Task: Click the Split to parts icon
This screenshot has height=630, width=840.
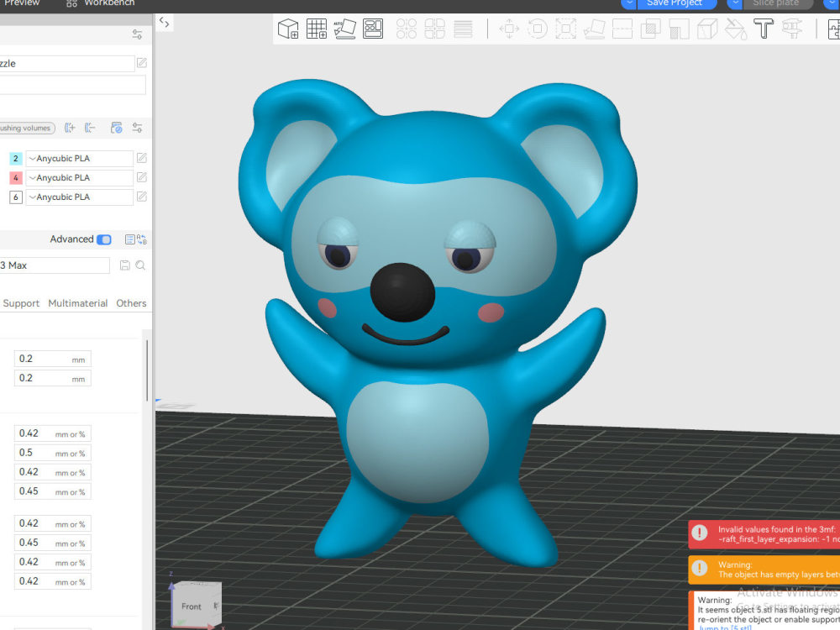Action: point(434,29)
